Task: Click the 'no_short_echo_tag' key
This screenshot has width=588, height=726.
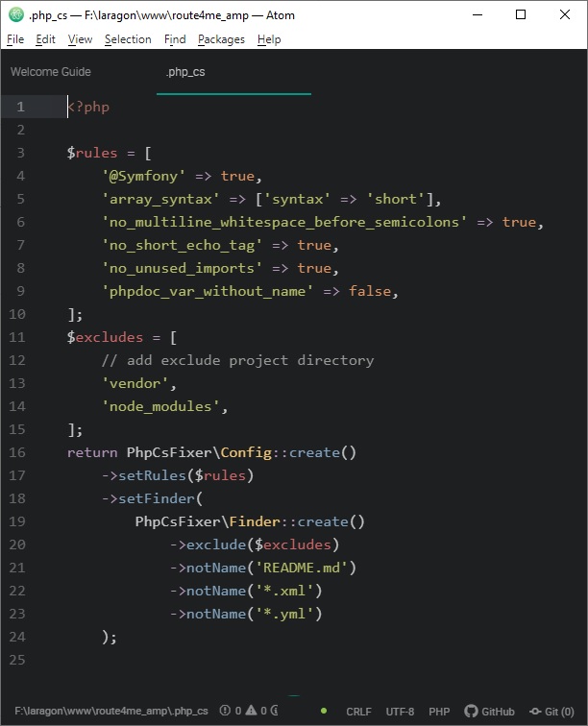Action: click(x=182, y=246)
